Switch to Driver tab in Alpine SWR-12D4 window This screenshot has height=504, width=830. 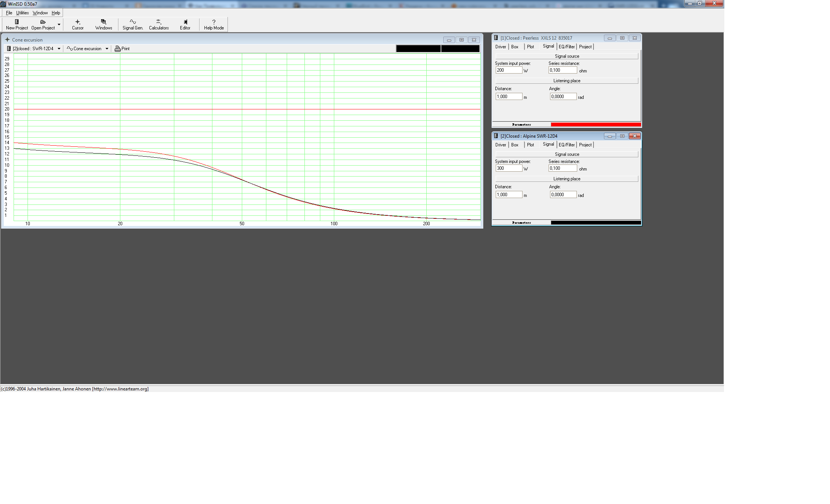coord(501,145)
